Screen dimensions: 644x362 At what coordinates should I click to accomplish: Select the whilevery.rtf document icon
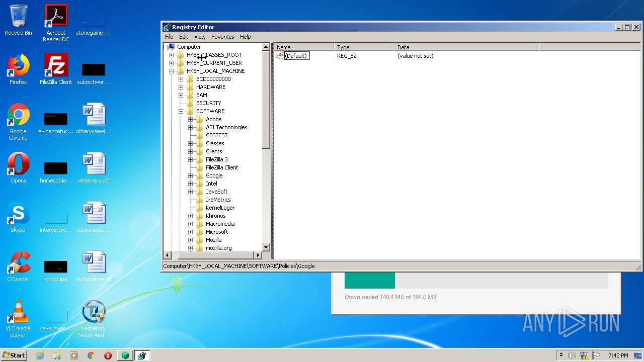click(x=94, y=167)
